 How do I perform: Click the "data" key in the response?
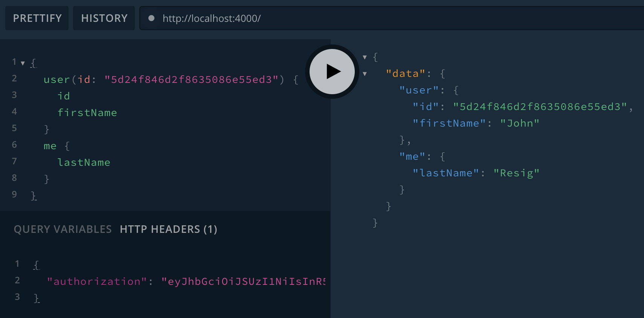(406, 73)
